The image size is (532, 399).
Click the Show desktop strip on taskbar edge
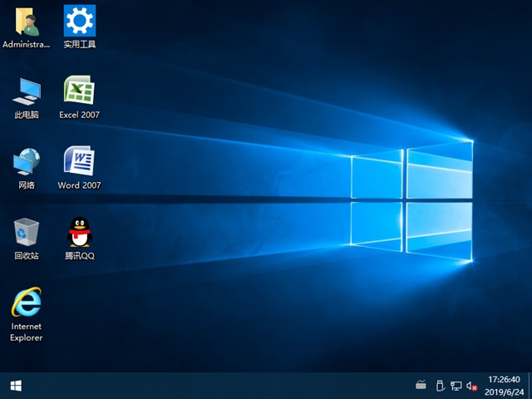(x=530, y=386)
